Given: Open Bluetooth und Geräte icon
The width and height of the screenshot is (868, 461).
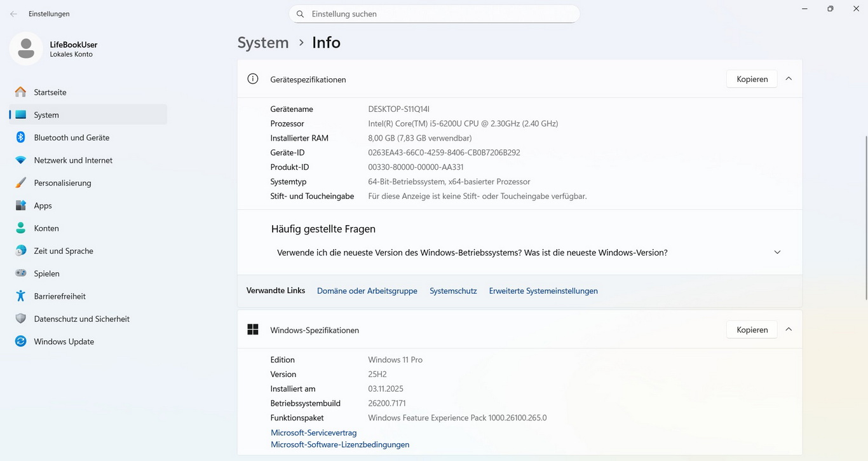Looking at the screenshot, I should [x=21, y=137].
